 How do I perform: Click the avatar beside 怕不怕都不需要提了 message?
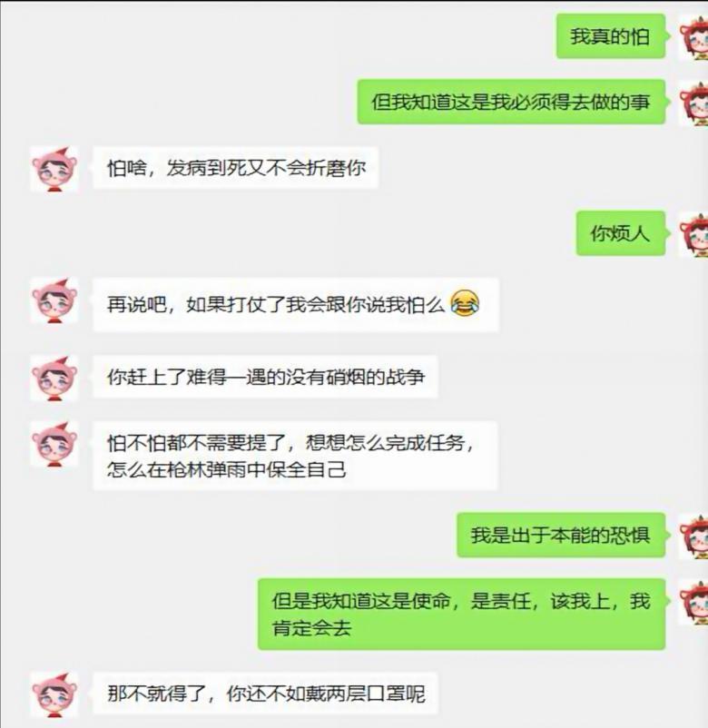tap(54, 443)
